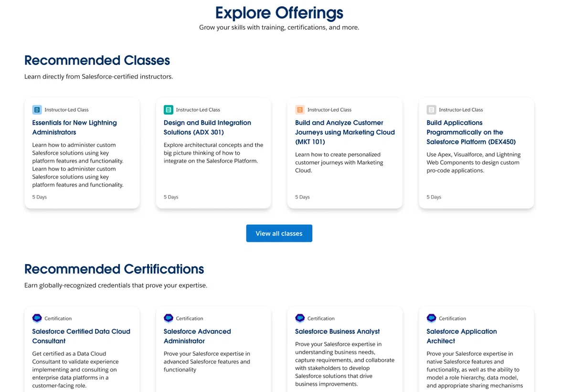
Task: Select Salesforce Advanced Administrator certification title
Action: pos(197,336)
